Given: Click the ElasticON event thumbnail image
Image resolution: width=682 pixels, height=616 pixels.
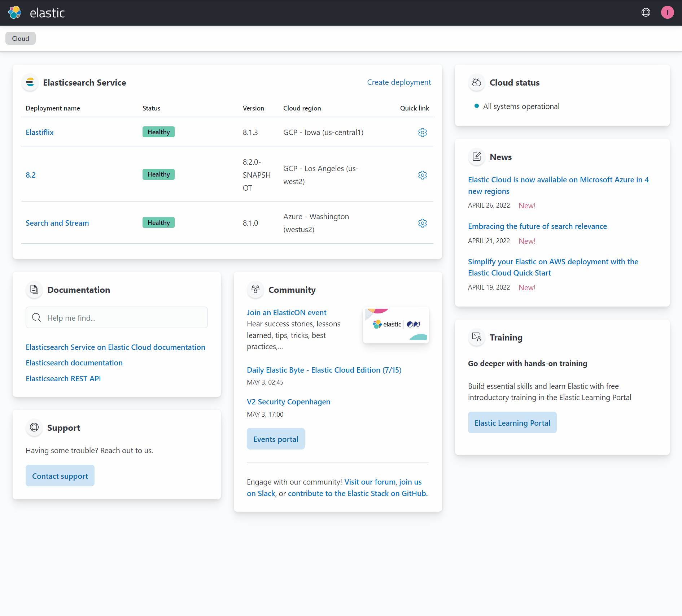Looking at the screenshot, I should 396,325.
